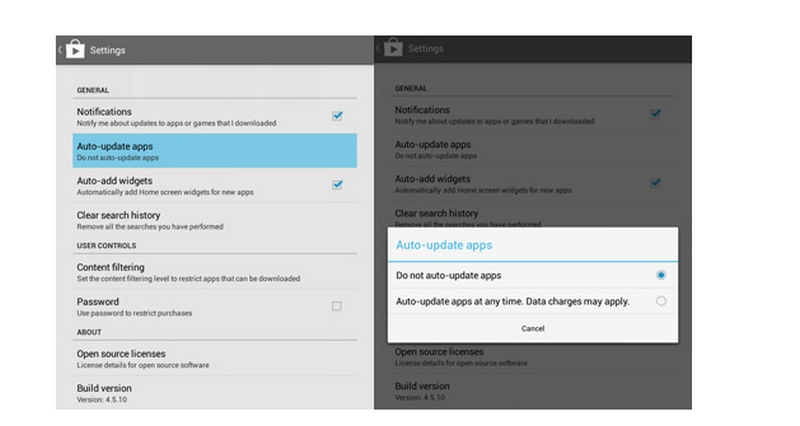The height and width of the screenshot is (426, 800).
Task: Toggle the Notifications checkbox in left panel
Action: coord(337,116)
